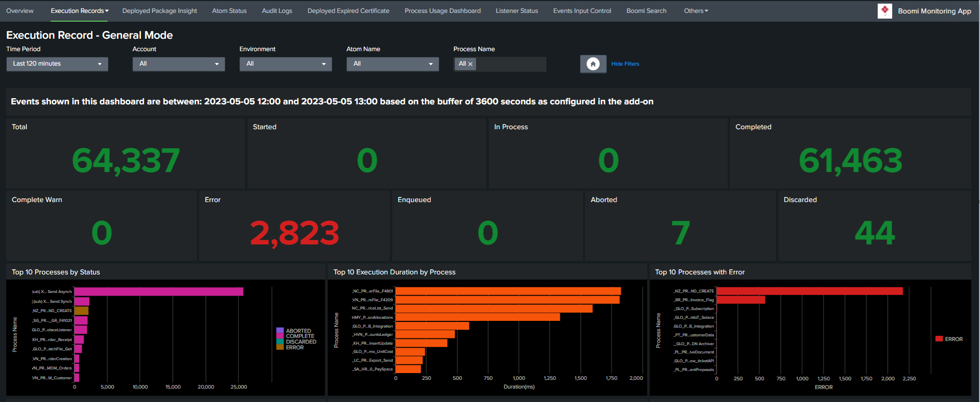Click the Discarded count 44
Viewport: 980px width, 402px height.
pyautogui.click(x=875, y=233)
